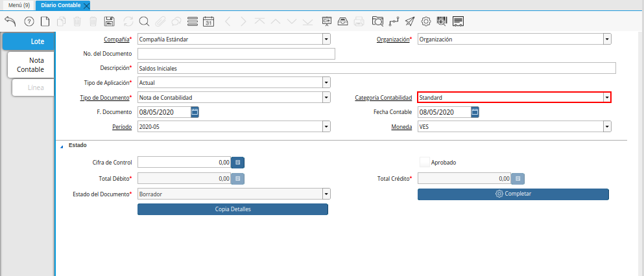Click the refresh arrows icon
This screenshot has width=644, height=276.
[128, 21]
